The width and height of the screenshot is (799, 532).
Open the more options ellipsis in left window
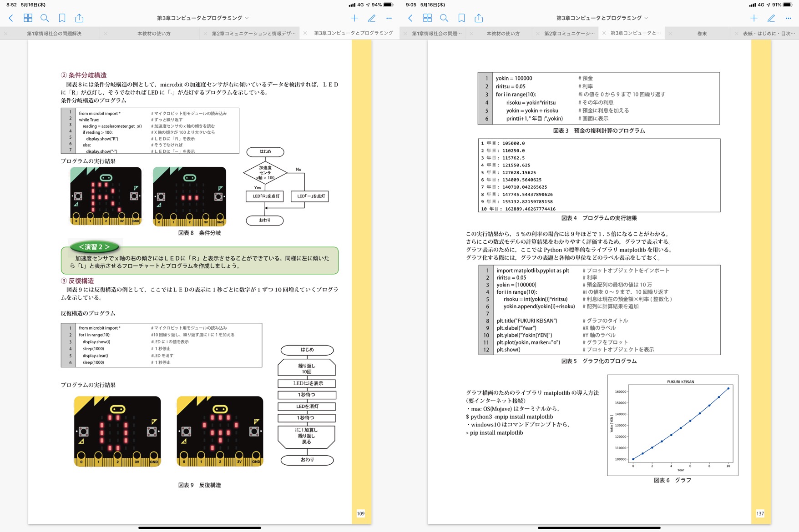[389, 18]
